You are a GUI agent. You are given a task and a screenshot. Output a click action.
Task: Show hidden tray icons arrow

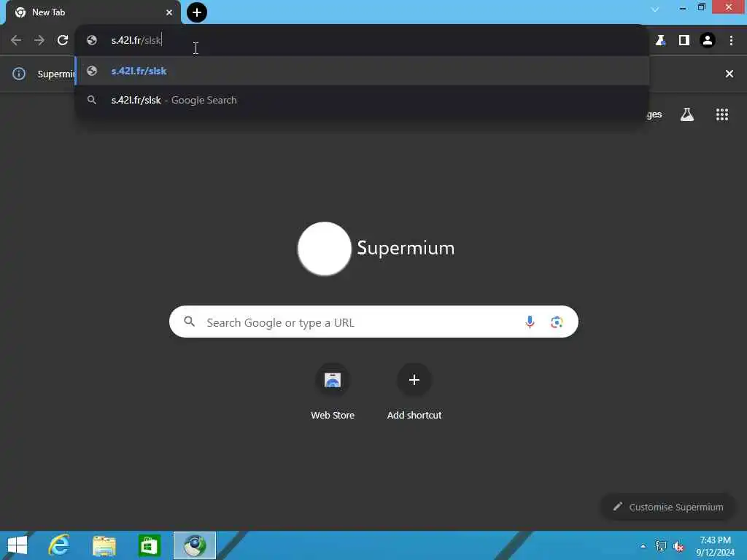[x=643, y=546]
